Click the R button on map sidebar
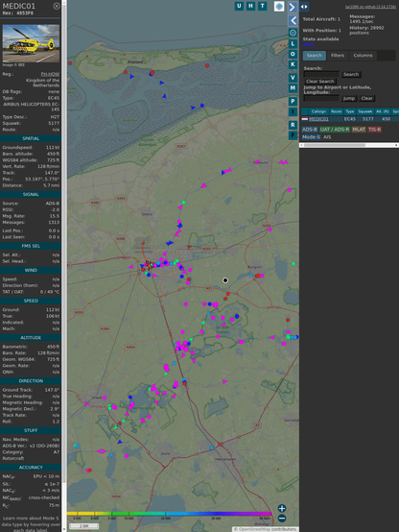 tap(293, 125)
